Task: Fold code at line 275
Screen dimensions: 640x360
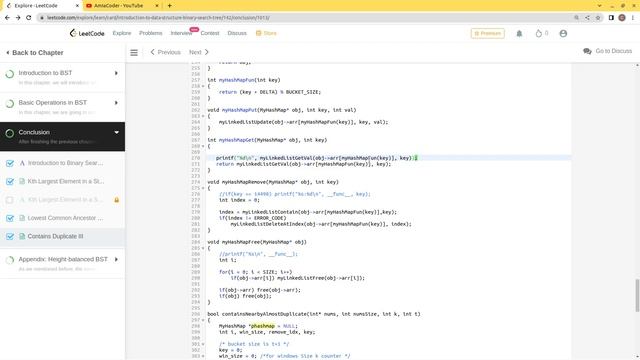Action: click(x=203, y=188)
